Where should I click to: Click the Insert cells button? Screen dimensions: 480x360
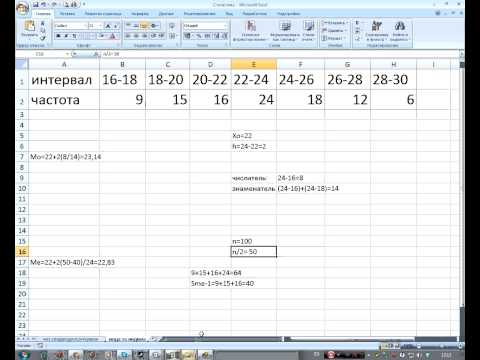pyautogui.click(x=334, y=23)
